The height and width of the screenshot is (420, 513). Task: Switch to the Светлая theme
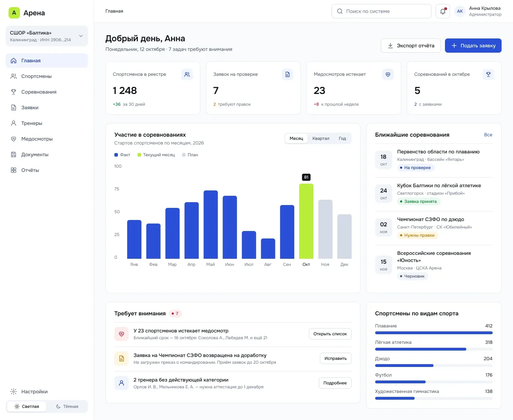tap(27, 406)
